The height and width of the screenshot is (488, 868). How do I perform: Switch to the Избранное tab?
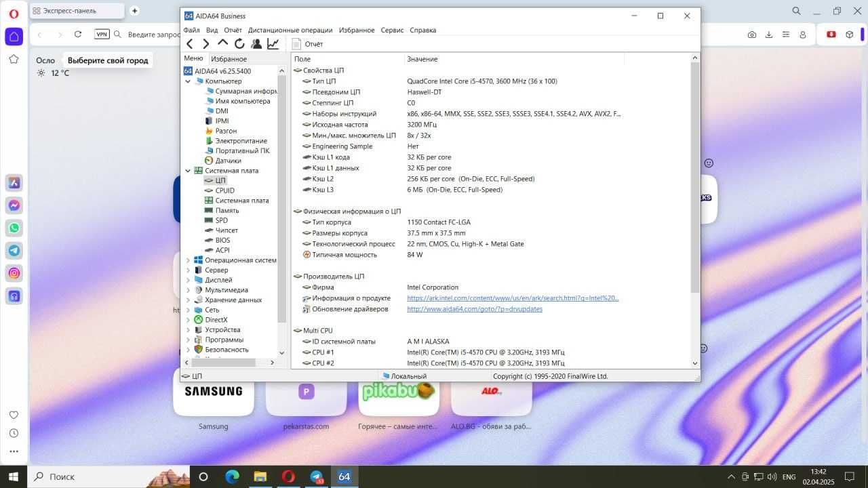(229, 59)
